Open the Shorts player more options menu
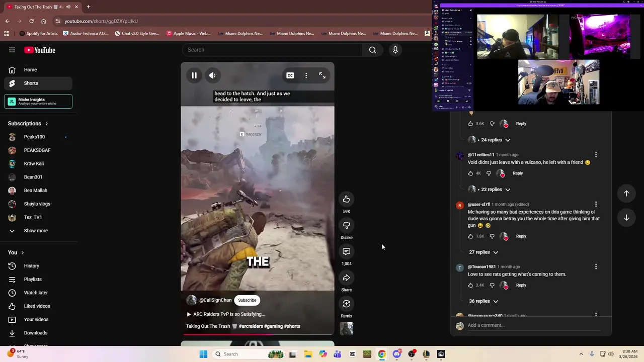Screen dimensions: 644x362 click(x=306, y=75)
